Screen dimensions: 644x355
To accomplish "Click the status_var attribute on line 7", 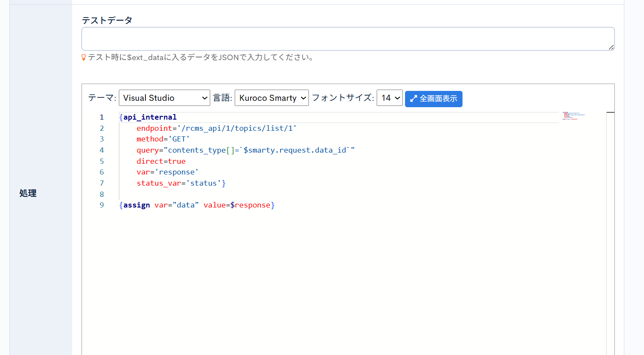I will click(x=159, y=183).
